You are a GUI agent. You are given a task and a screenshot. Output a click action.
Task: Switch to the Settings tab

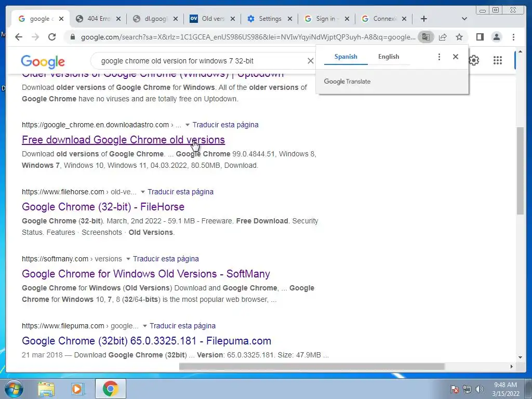click(x=270, y=19)
